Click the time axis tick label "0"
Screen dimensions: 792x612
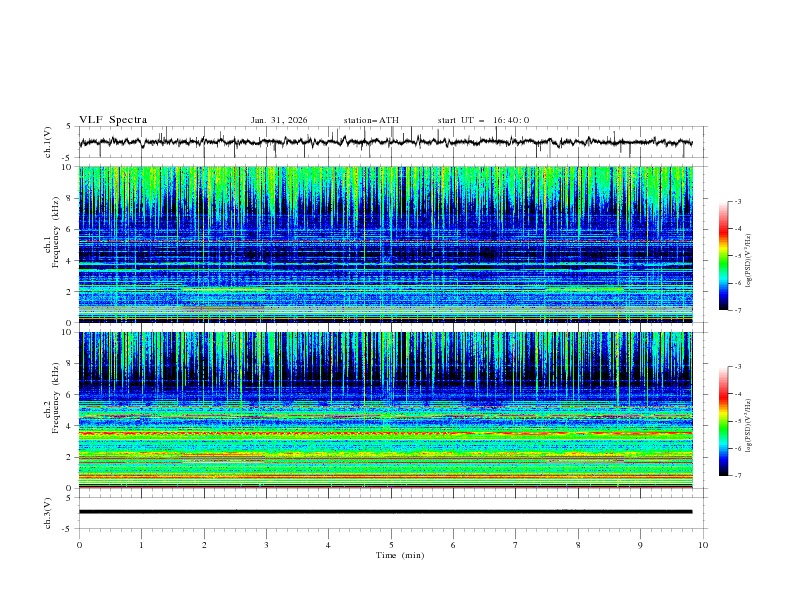tap(79, 545)
